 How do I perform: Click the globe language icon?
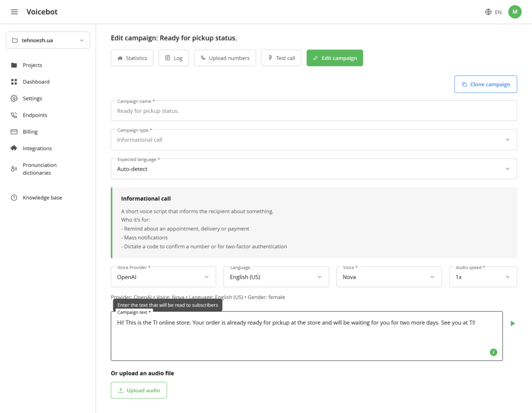tap(488, 12)
